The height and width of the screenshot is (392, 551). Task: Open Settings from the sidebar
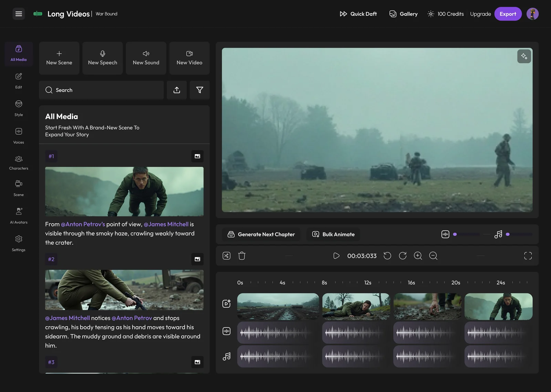(x=19, y=244)
